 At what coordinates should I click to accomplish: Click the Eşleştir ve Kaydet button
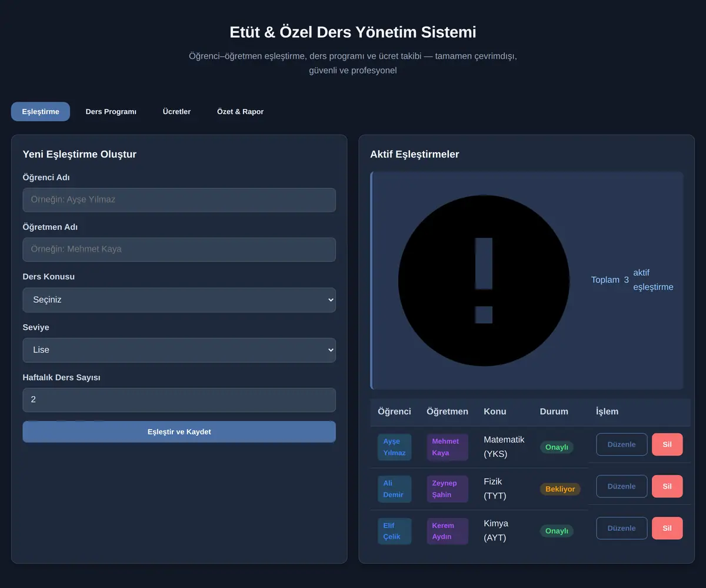(x=179, y=432)
